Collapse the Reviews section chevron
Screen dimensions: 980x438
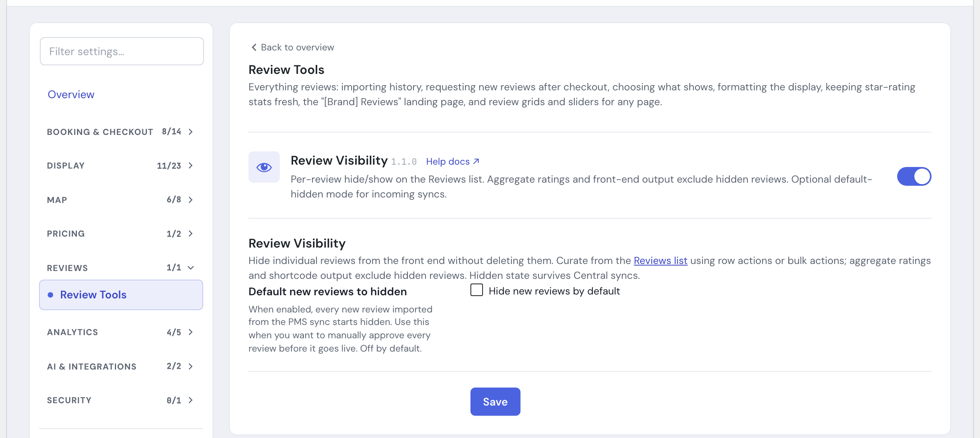click(x=191, y=268)
